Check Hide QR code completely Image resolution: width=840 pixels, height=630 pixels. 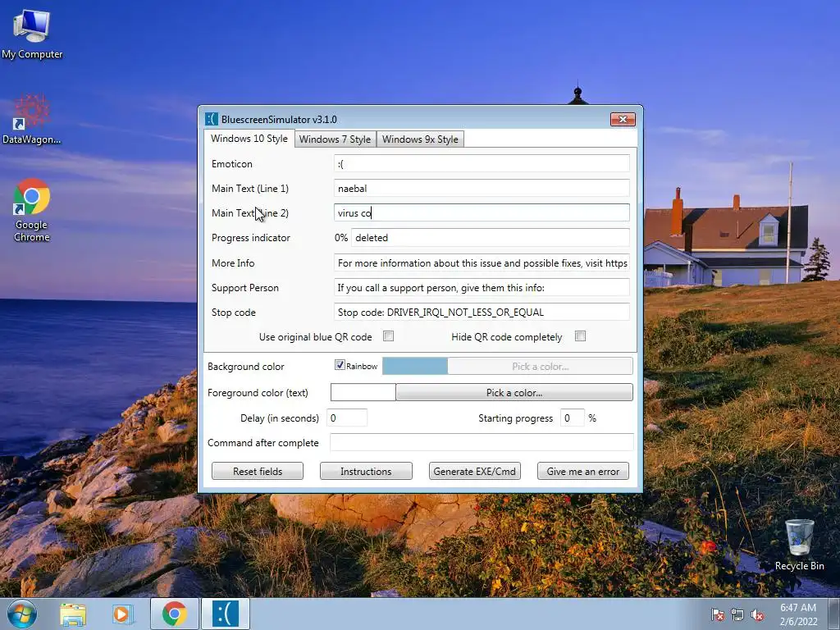[580, 336]
